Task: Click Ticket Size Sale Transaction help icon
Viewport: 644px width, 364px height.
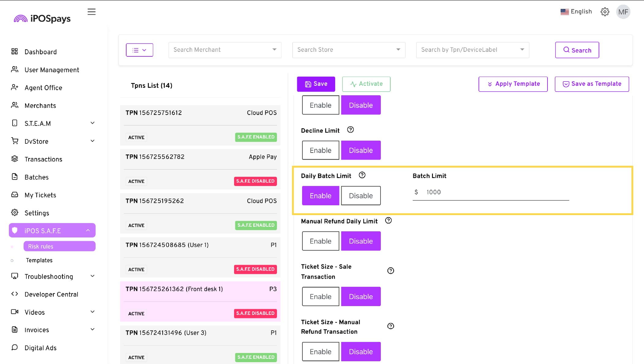Action: 391,271
